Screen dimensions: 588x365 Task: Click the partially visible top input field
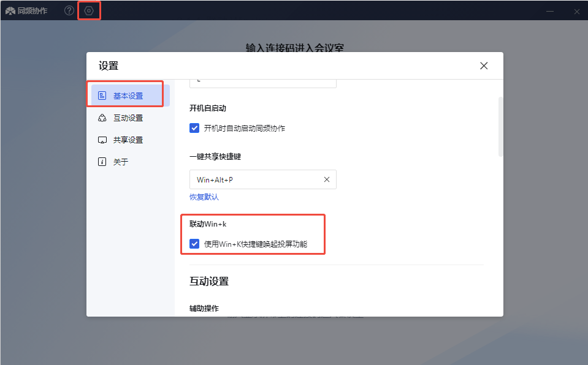coord(262,83)
